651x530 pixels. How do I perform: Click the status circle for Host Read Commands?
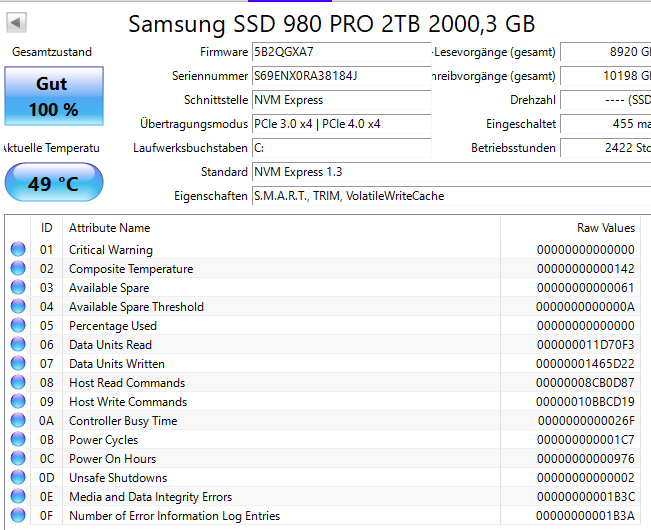(18, 382)
